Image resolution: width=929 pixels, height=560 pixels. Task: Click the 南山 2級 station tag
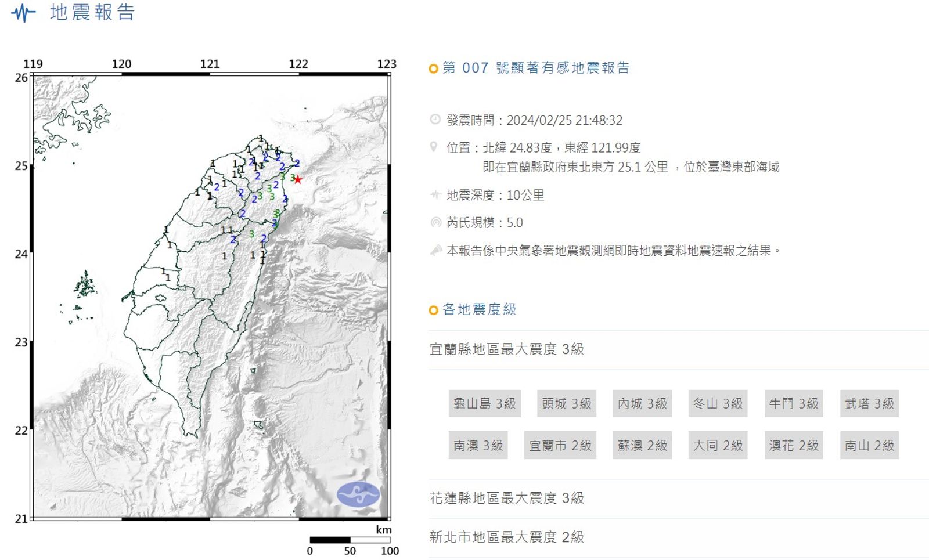[x=869, y=445]
